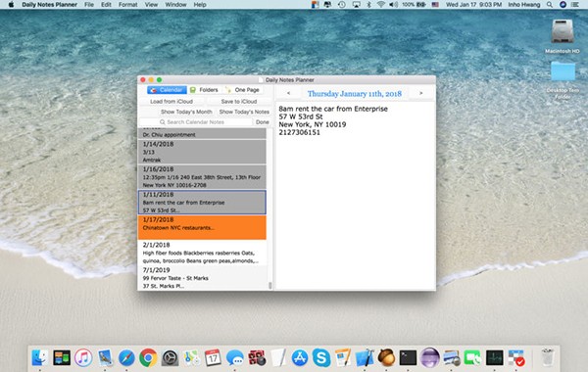The height and width of the screenshot is (372, 588).
Task: Click the volume icon in menu bar
Action: click(393, 5)
